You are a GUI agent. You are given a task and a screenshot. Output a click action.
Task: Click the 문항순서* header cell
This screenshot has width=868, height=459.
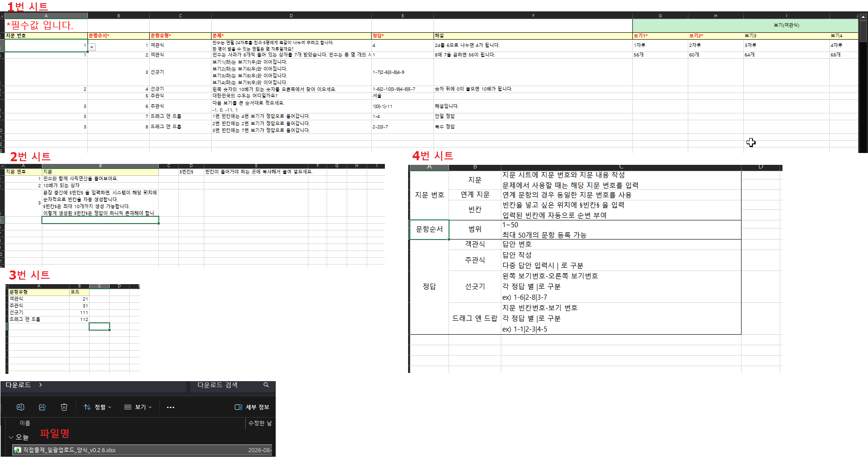(x=118, y=36)
